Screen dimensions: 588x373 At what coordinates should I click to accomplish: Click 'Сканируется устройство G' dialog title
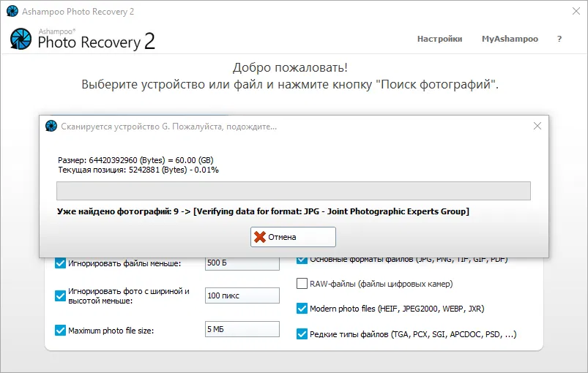pyautogui.click(x=168, y=127)
